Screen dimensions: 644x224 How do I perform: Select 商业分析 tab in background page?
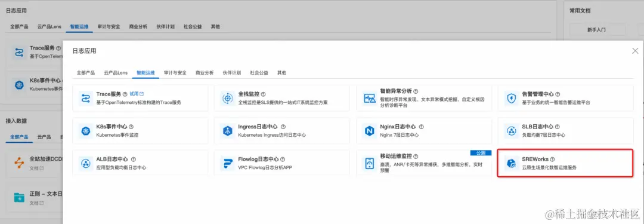(138, 26)
